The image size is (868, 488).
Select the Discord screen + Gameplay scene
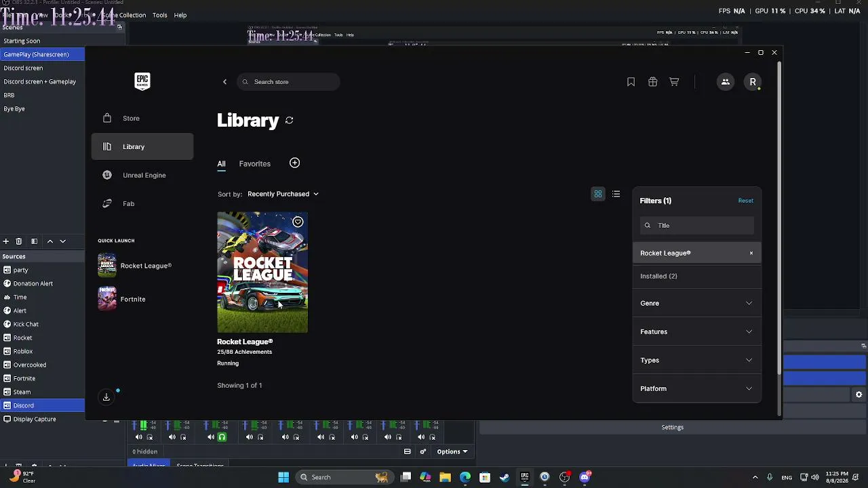coord(43,82)
